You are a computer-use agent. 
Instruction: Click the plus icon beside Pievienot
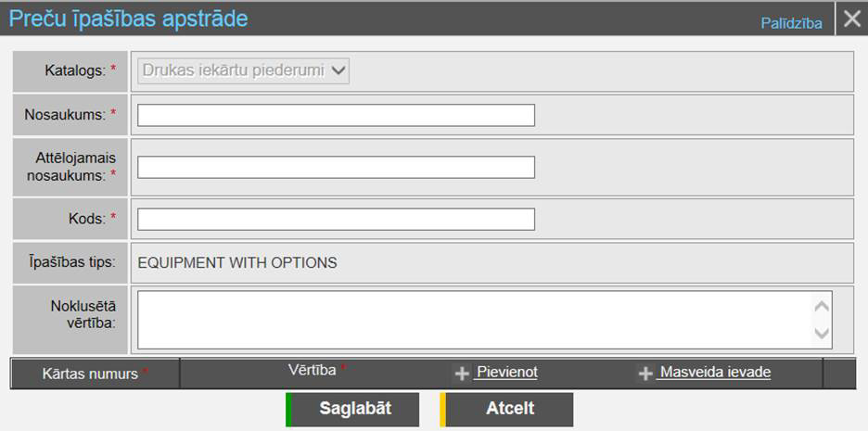tap(462, 374)
